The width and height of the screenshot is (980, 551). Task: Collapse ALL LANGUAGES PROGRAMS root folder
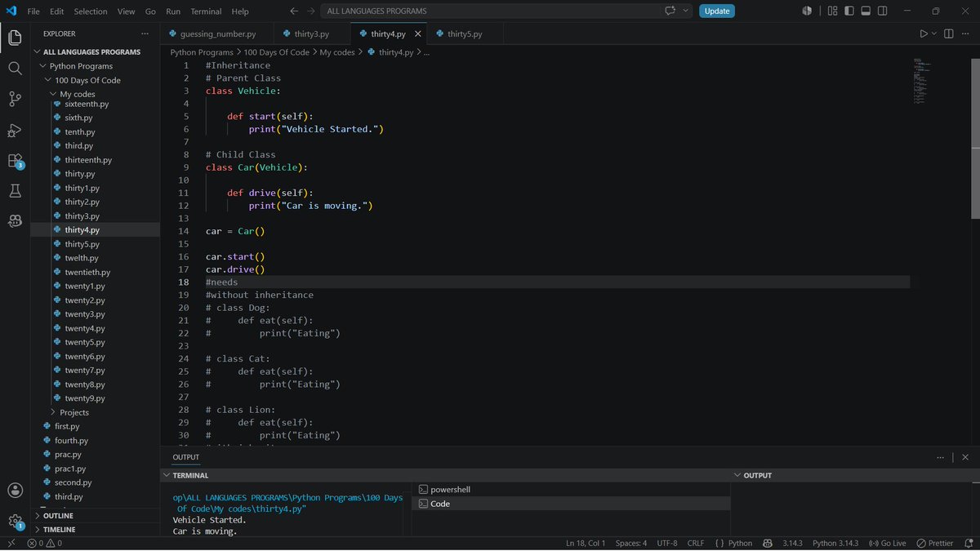(38, 51)
